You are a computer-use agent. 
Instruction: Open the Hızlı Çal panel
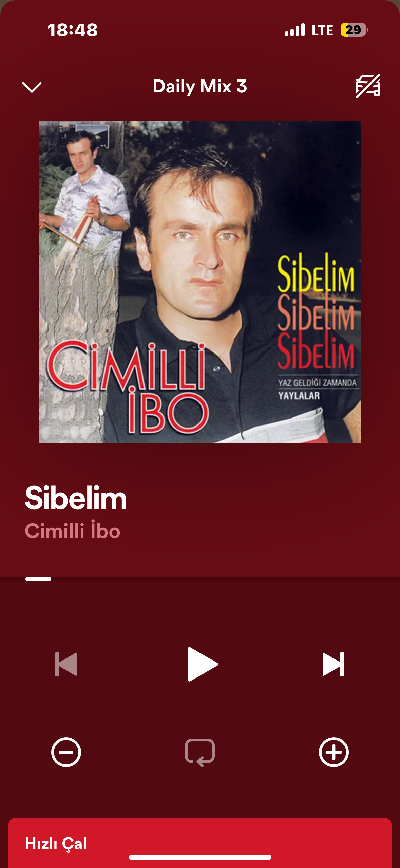[x=200, y=843]
